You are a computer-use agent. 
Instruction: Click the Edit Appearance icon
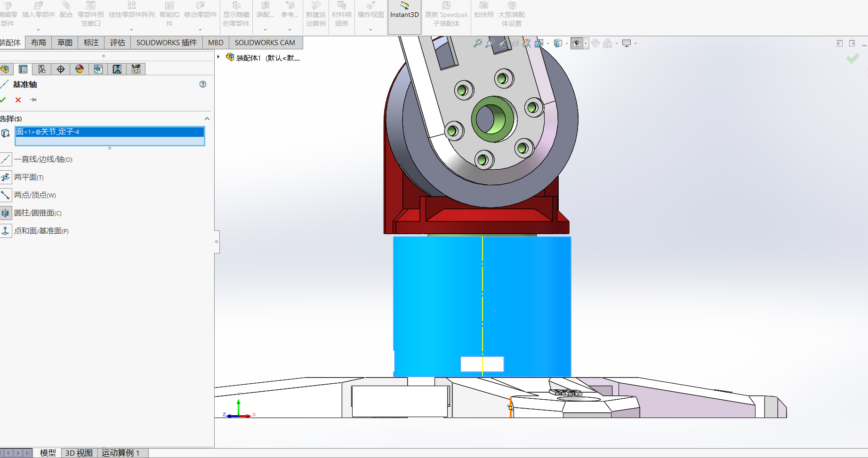595,43
